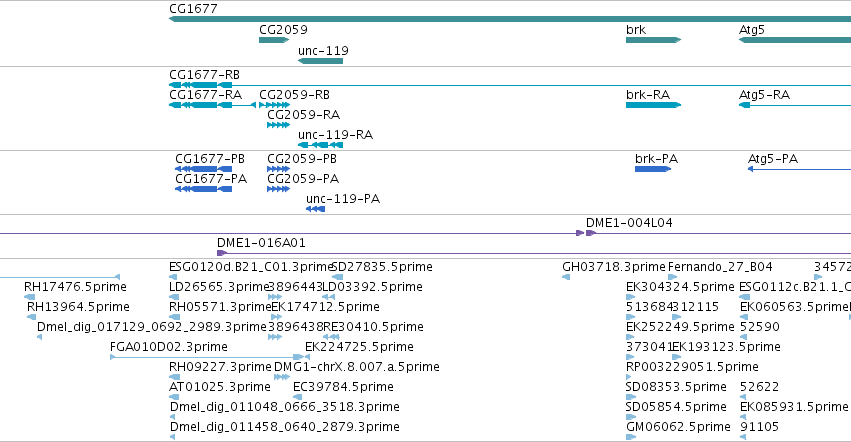Select the RP003229051.5prime label
Viewport: 851px width, 442px height.
(x=692, y=367)
